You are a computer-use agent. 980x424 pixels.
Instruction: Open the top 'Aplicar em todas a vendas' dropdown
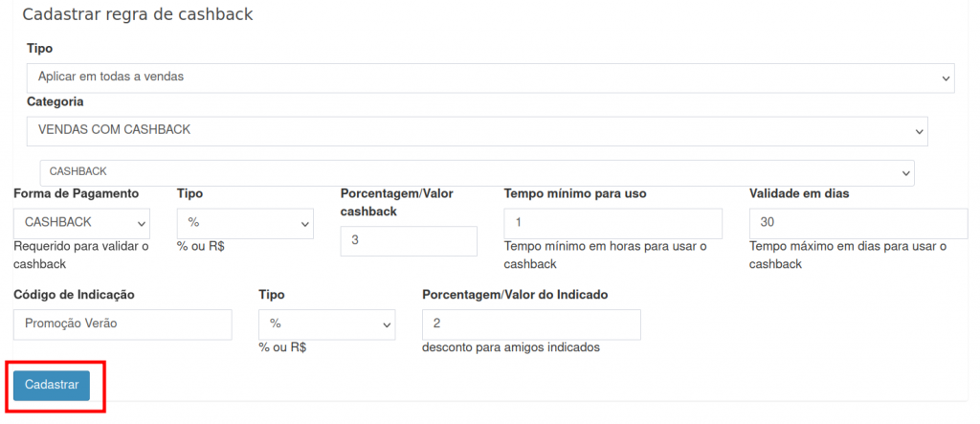[x=490, y=77]
